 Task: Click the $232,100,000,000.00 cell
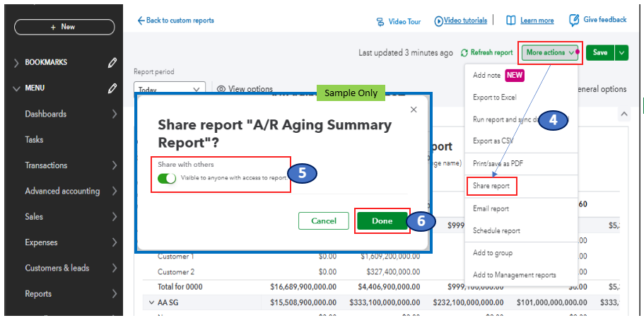(x=468, y=303)
